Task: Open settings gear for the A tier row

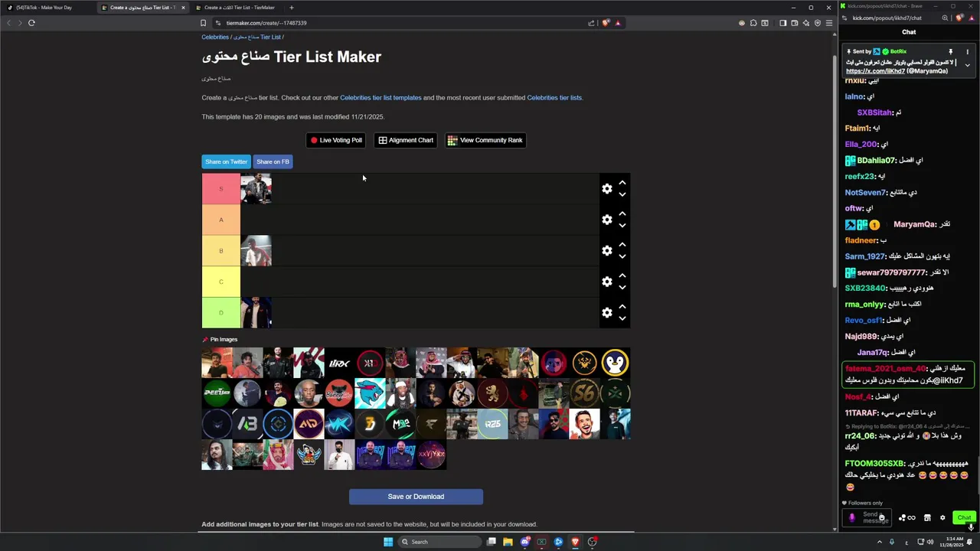Action: pos(607,220)
